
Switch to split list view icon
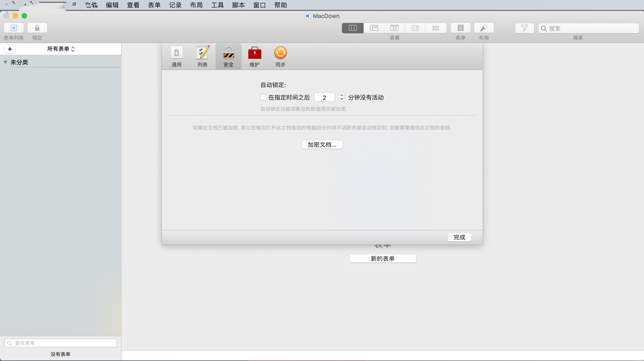(x=374, y=28)
